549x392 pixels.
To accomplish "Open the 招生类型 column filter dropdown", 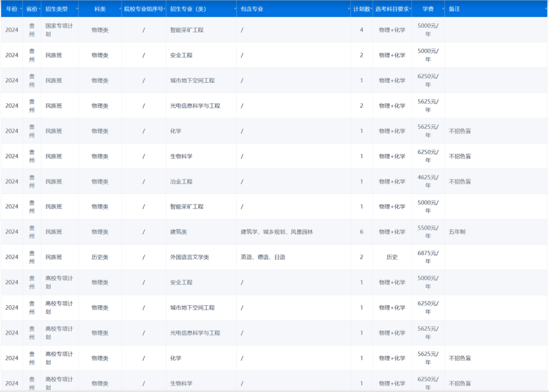I will pos(77,9).
